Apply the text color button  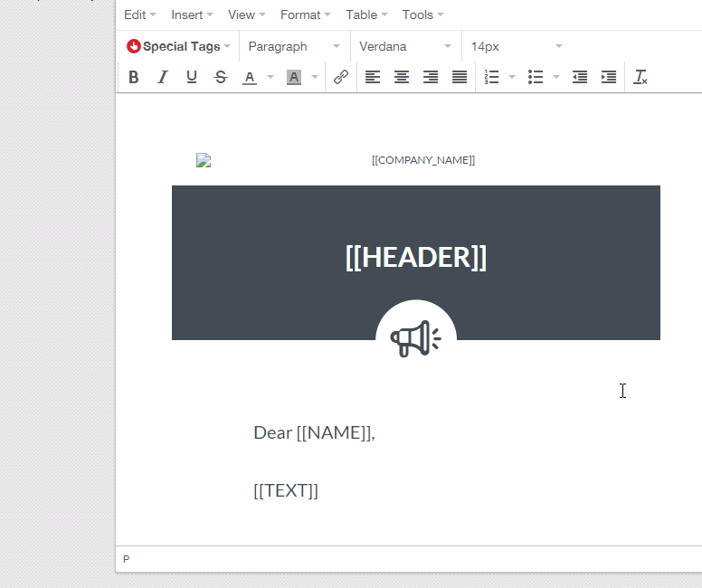250,77
